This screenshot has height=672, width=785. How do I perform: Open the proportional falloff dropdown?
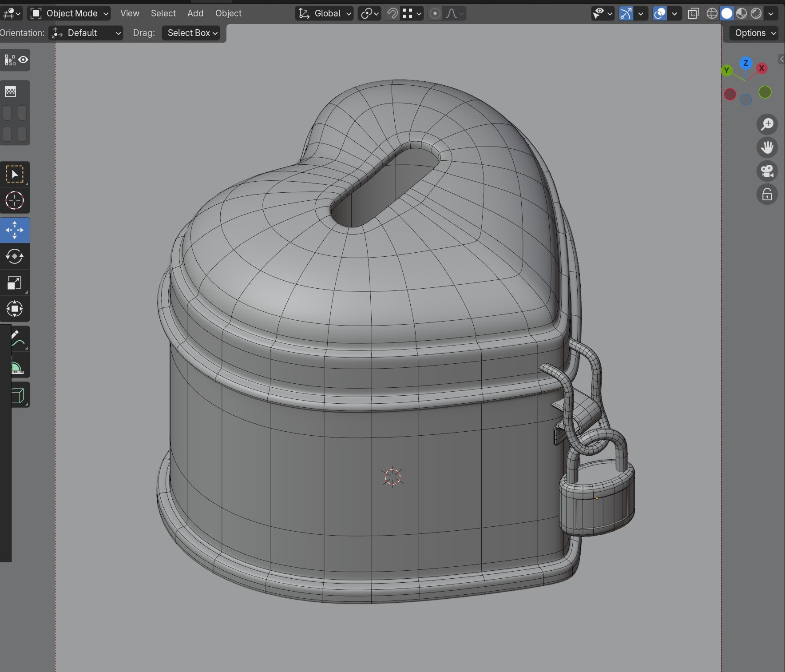(x=455, y=13)
